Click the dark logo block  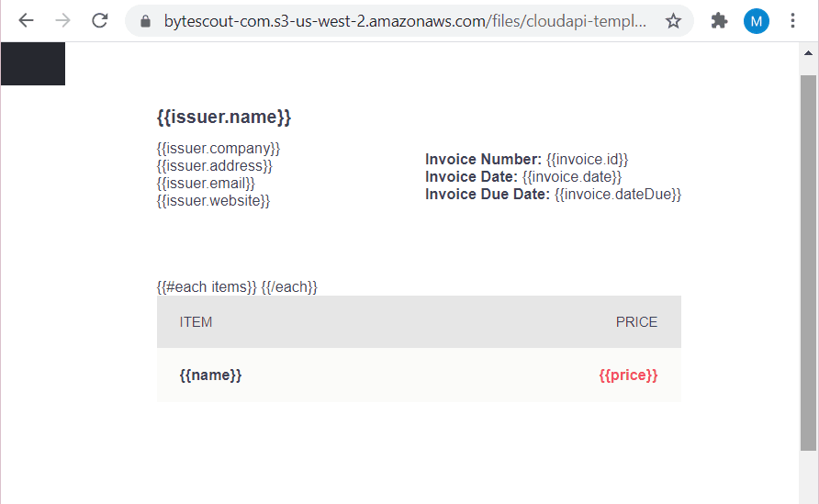coord(33,64)
